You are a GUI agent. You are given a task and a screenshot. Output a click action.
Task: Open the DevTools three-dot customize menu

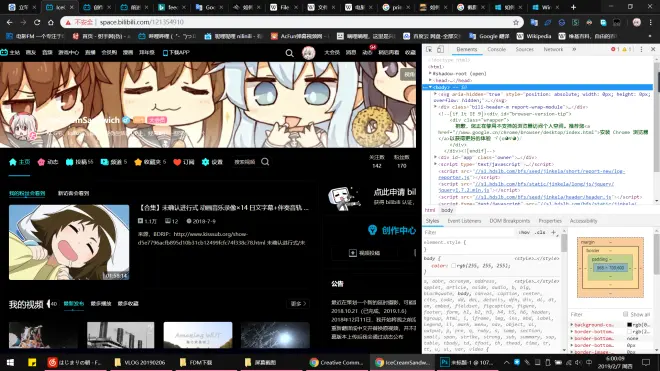[641, 49]
